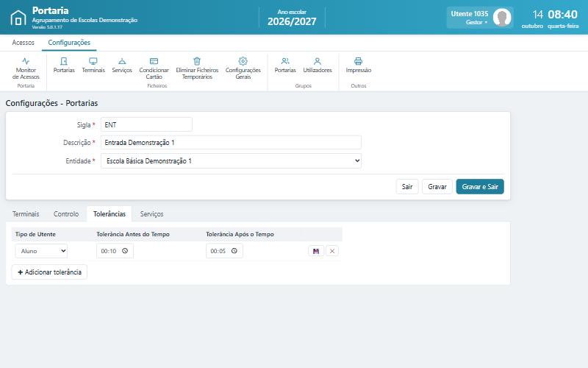Open clock picker for Tolerância Após

click(234, 251)
